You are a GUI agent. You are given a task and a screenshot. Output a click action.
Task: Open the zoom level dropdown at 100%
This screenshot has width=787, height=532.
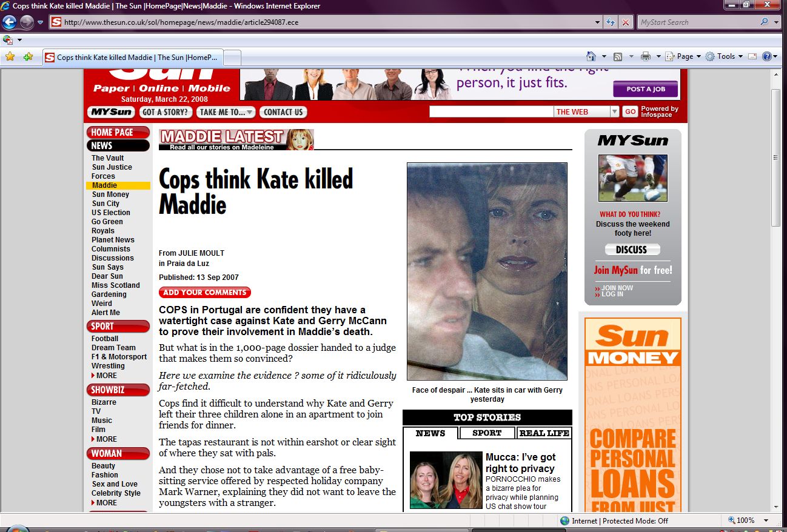point(766,520)
